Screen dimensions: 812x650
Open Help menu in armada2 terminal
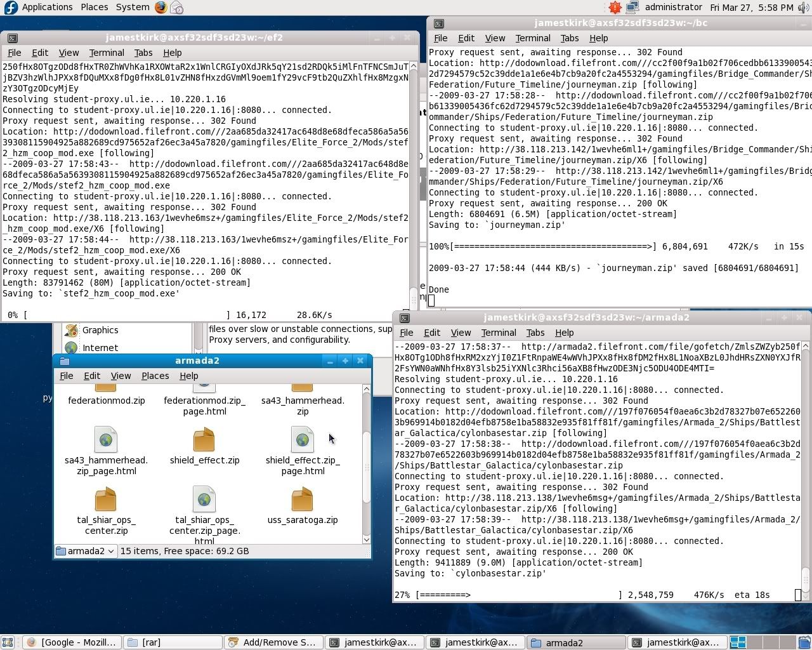pyautogui.click(x=564, y=333)
